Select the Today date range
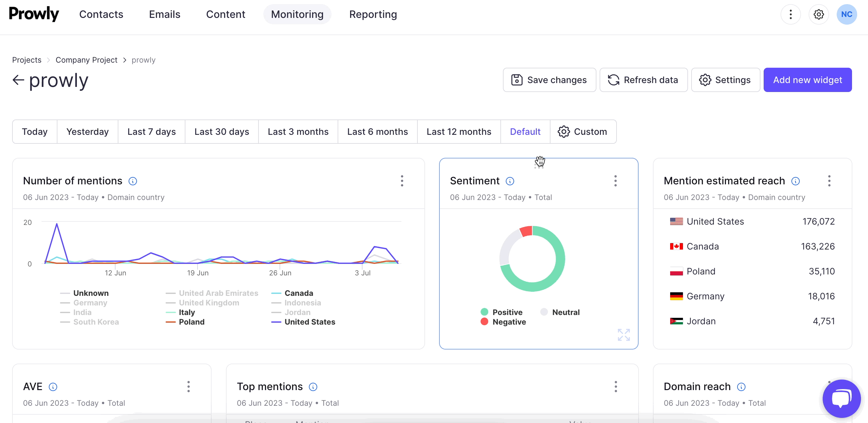868x423 pixels. [x=35, y=132]
